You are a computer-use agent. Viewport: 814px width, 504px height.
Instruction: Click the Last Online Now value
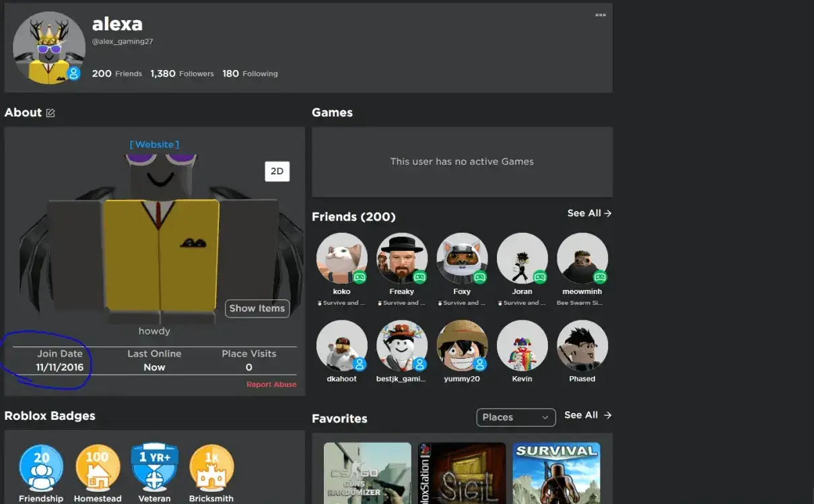coord(154,367)
